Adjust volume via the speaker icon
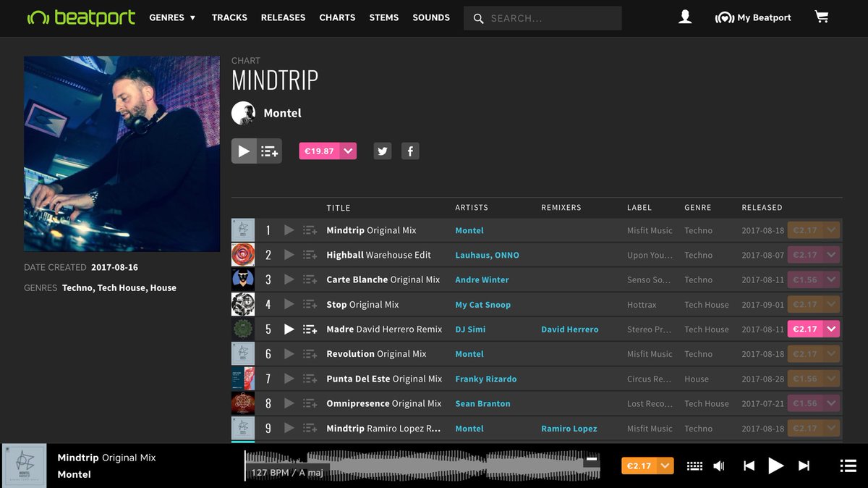The width and height of the screenshot is (868, 488). click(718, 466)
